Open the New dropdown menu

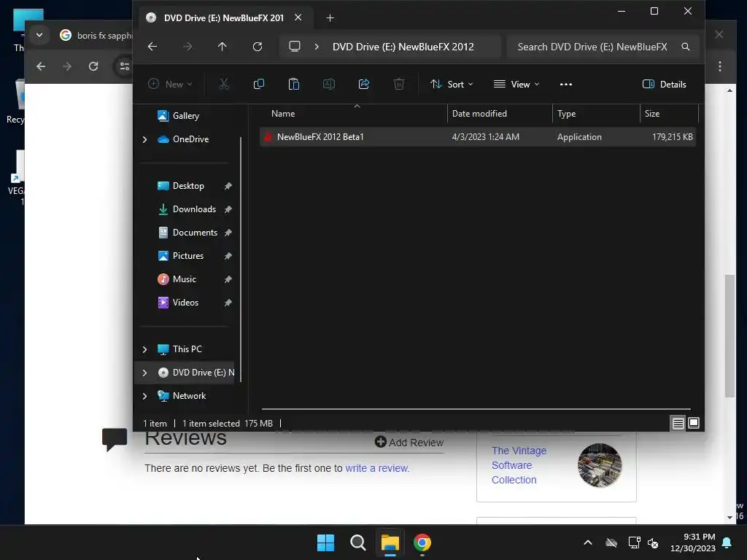(170, 85)
